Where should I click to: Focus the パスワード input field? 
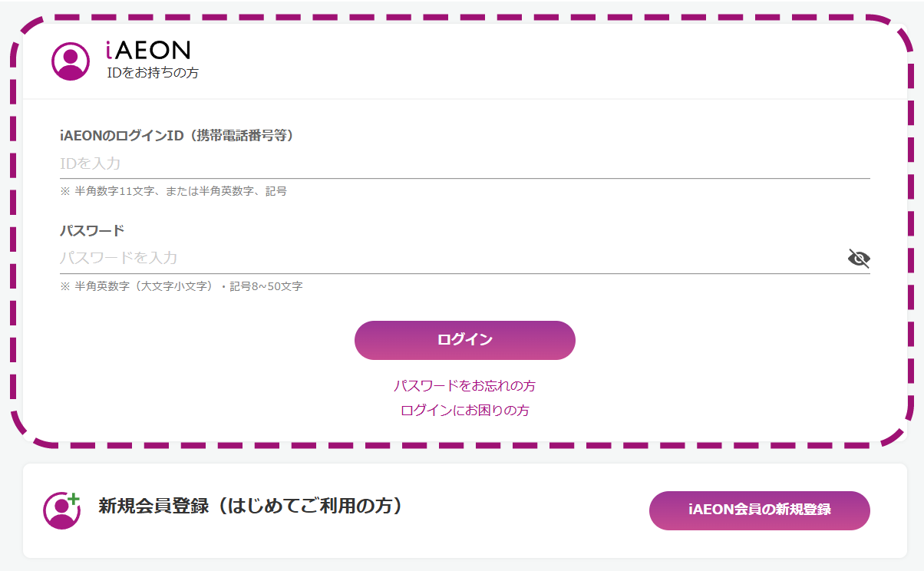click(453, 258)
